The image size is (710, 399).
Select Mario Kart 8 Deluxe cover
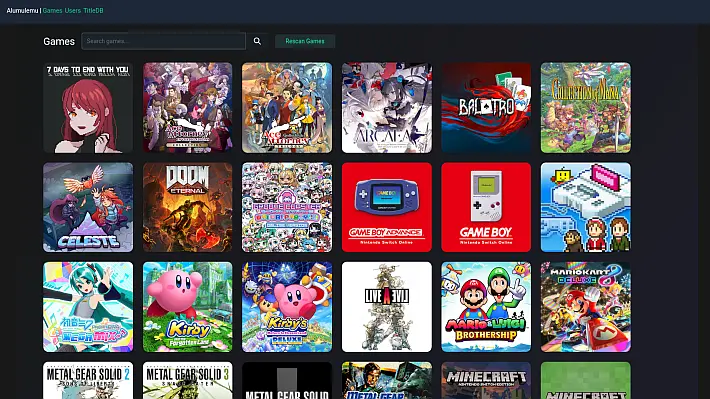tap(585, 307)
